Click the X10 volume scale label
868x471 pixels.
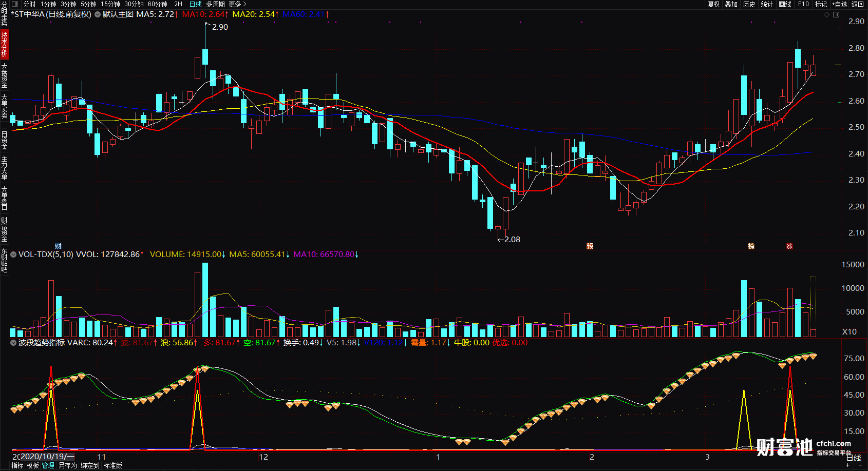pyautogui.click(x=850, y=332)
